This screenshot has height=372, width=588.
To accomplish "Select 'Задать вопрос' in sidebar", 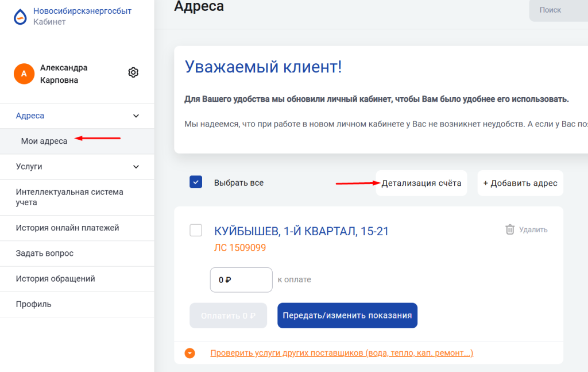I will (x=45, y=254).
